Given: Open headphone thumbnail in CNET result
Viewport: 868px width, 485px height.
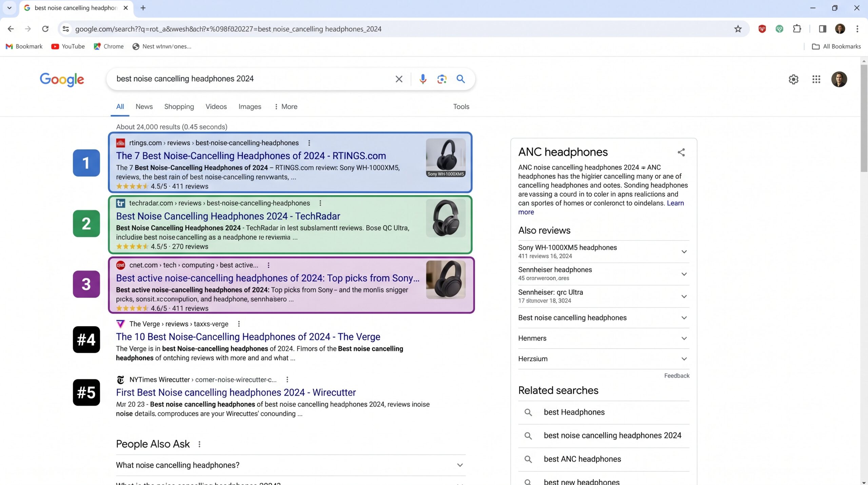Looking at the screenshot, I should click(446, 280).
